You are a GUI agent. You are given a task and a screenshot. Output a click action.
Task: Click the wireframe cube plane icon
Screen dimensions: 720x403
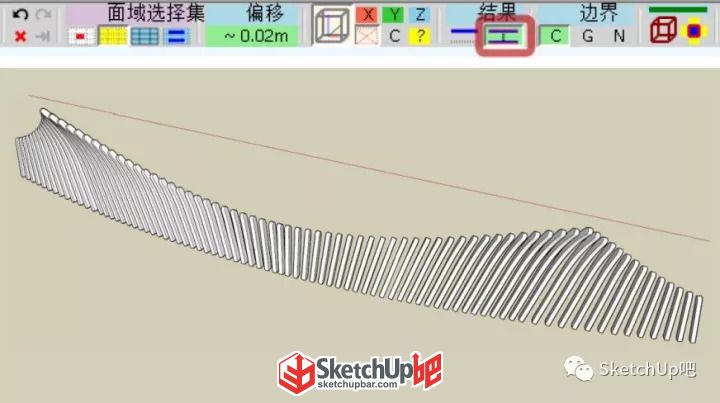tap(332, 25)
